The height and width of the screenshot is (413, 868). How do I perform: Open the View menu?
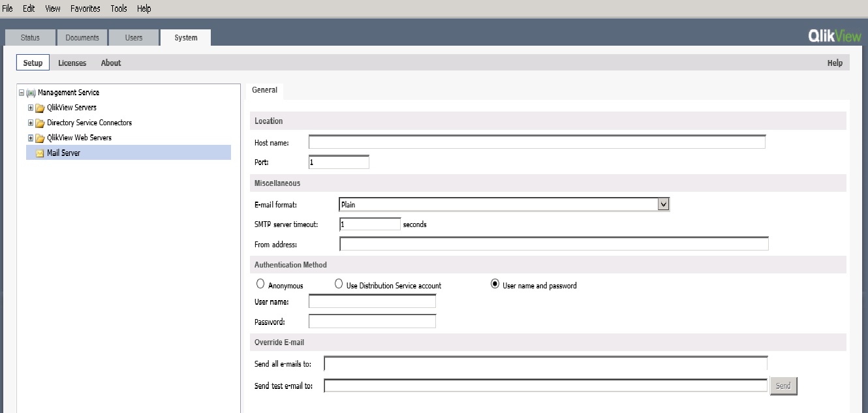53,8
